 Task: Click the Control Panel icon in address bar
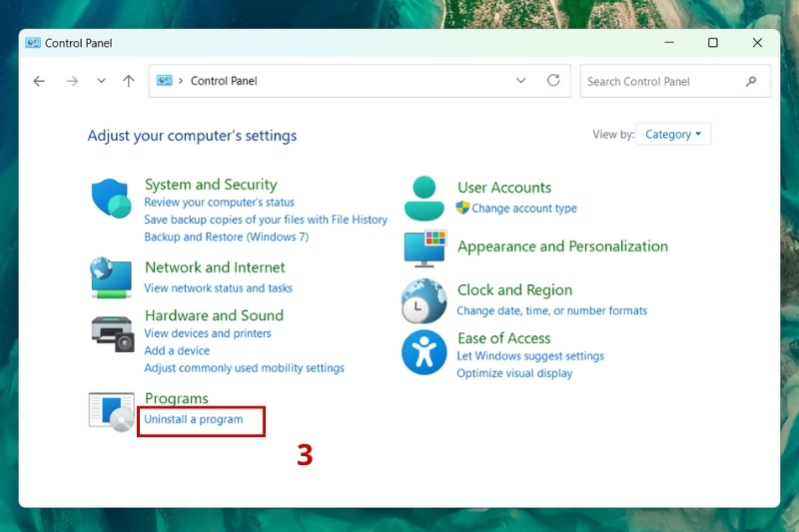coord(164,81)
